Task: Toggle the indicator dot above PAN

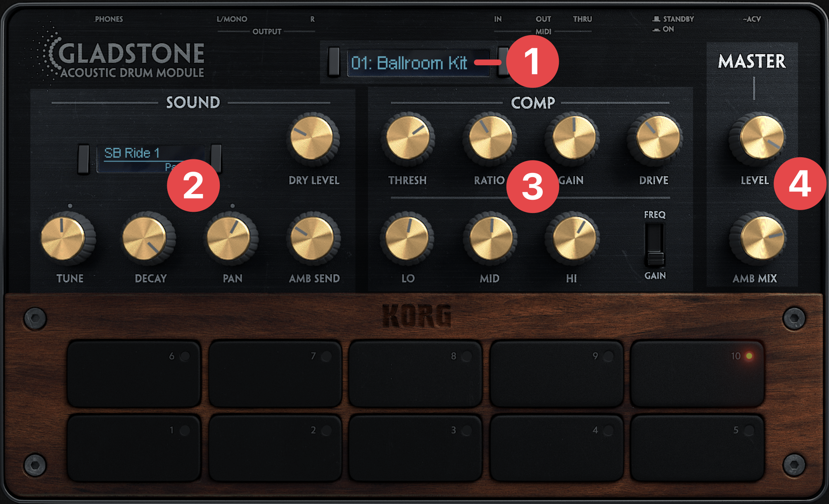Action: (233, 206)
